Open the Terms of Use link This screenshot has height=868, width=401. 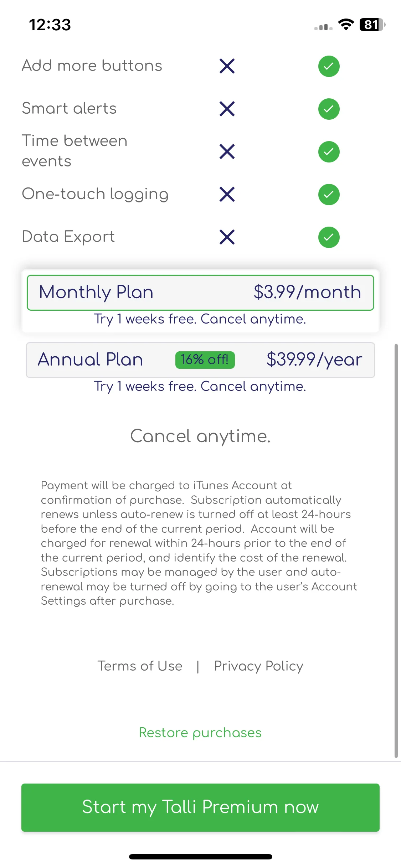click(140, 666)
